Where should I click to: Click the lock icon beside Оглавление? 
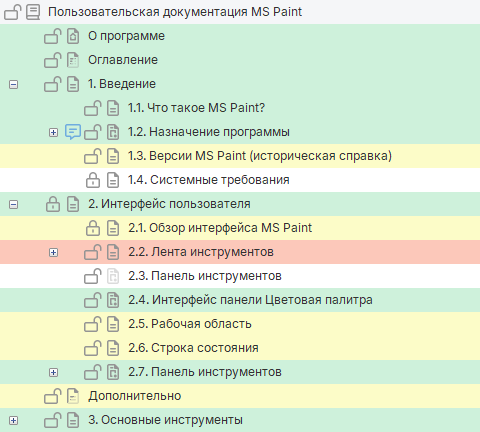53,60
